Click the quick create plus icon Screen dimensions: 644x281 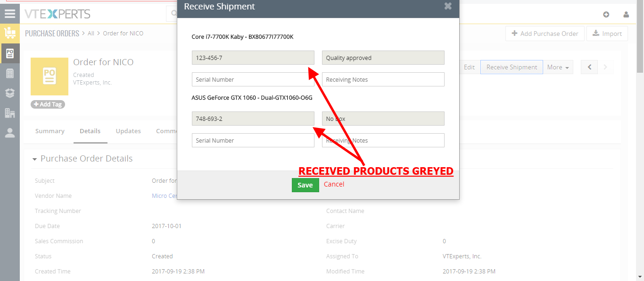pyautogui.click(x=606, y=14)
